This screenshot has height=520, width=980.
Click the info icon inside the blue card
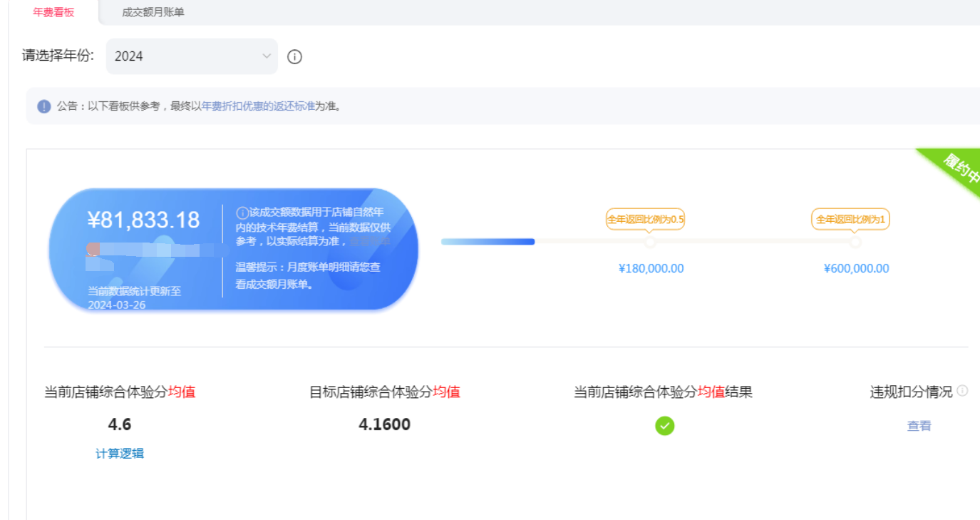coord(242,213)
